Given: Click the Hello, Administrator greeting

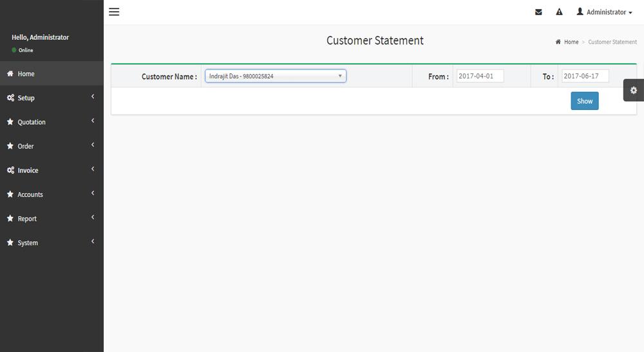Looking at the screenshot, I should coord(40,37).
